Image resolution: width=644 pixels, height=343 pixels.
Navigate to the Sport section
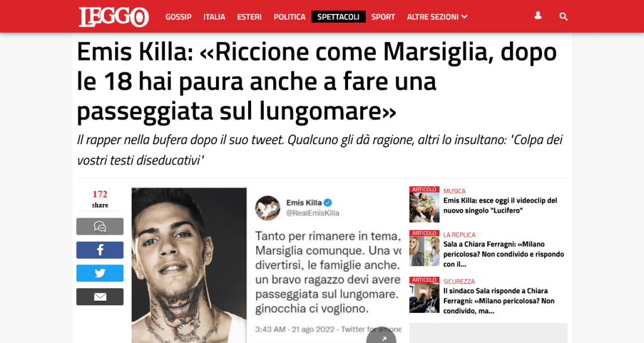383,17
